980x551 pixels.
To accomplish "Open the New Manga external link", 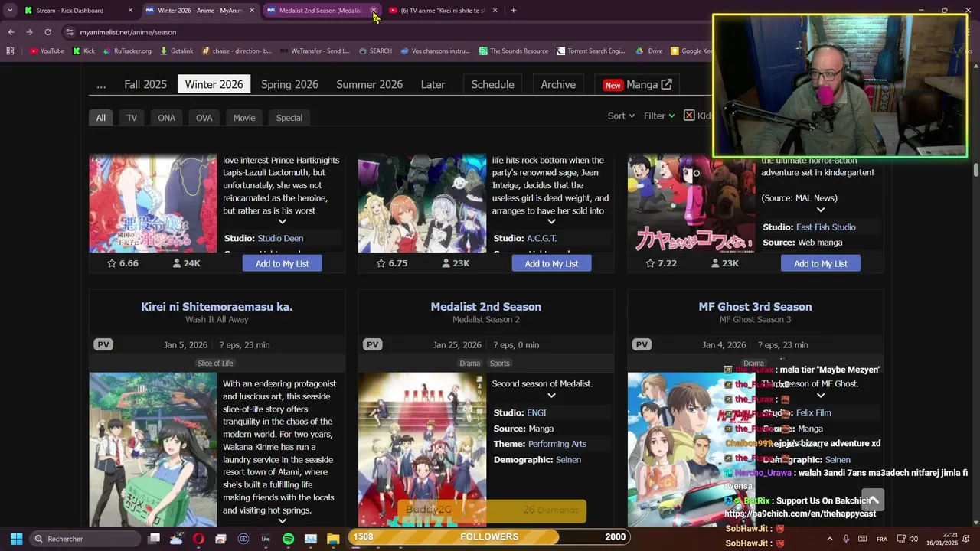I will pos(637,84).
